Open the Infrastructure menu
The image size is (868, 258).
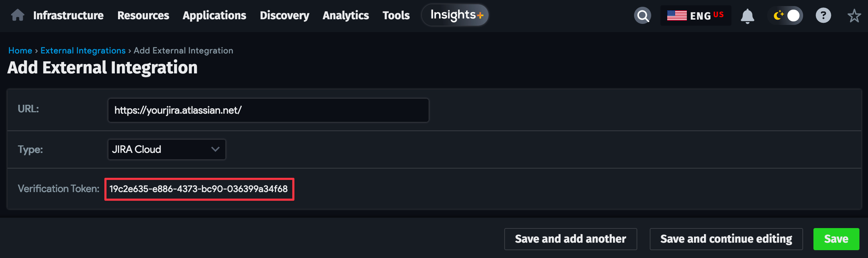pos(68,15)
